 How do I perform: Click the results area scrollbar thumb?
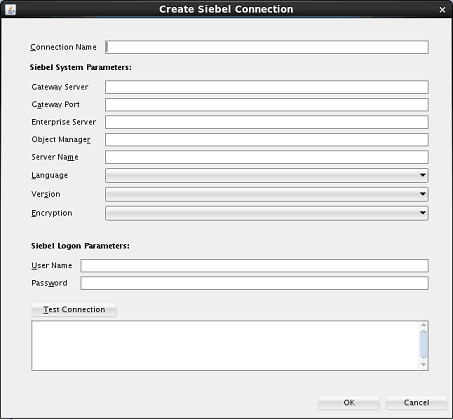[x=423, y=345]
